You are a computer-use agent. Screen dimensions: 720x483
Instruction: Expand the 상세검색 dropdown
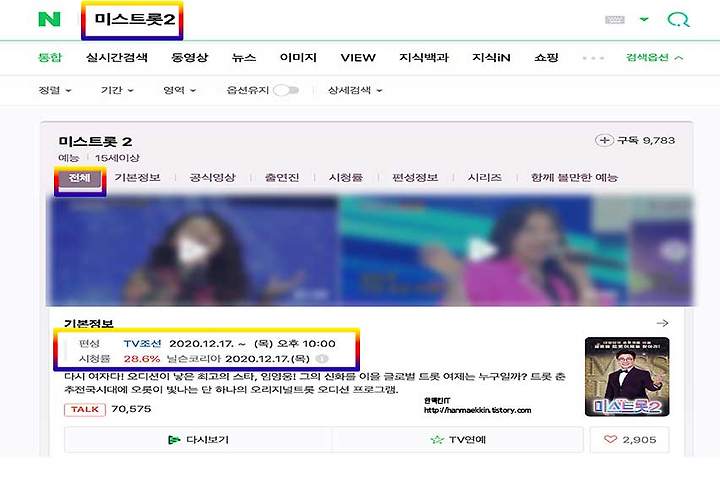(x=355, y=90)
